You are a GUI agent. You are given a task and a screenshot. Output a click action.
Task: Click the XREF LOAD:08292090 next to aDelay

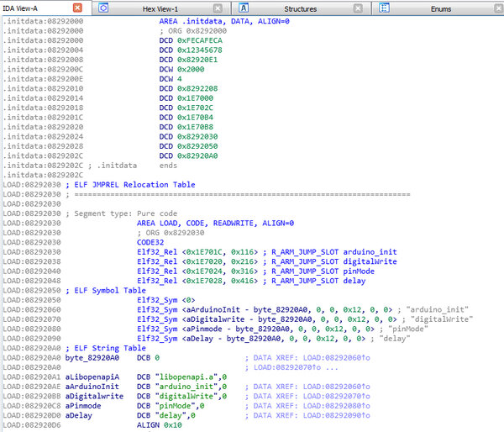click(x=337, y=415)
